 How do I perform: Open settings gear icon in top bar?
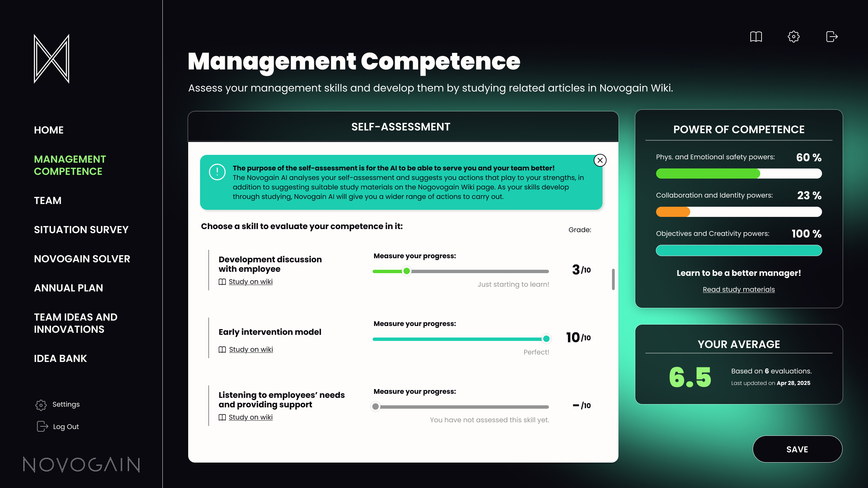pyautogui.click(x=793, y=37)
